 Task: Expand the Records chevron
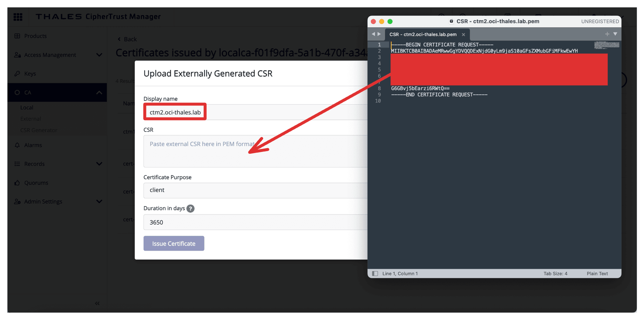(99, 164)
